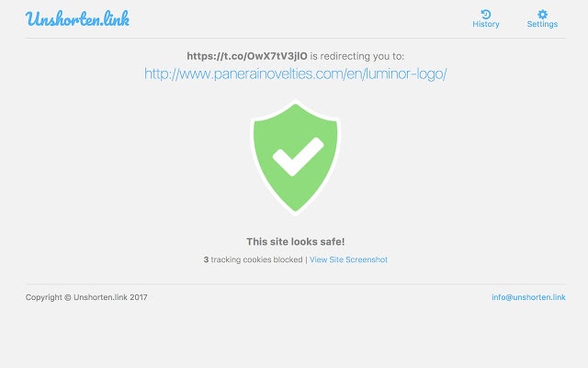This screenshot has height=368, width=588.
Task: Click the "This site looks safe!" message
Action: coord(296,241)
